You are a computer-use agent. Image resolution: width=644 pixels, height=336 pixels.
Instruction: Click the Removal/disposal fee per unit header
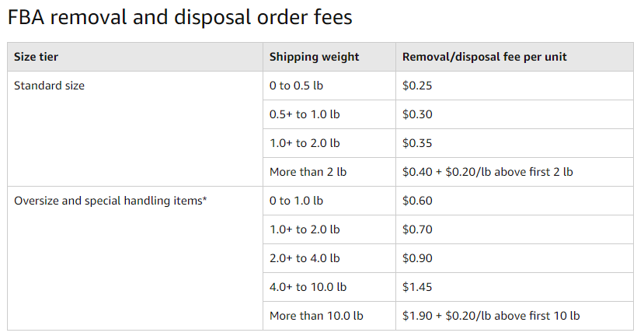(484, 57)
